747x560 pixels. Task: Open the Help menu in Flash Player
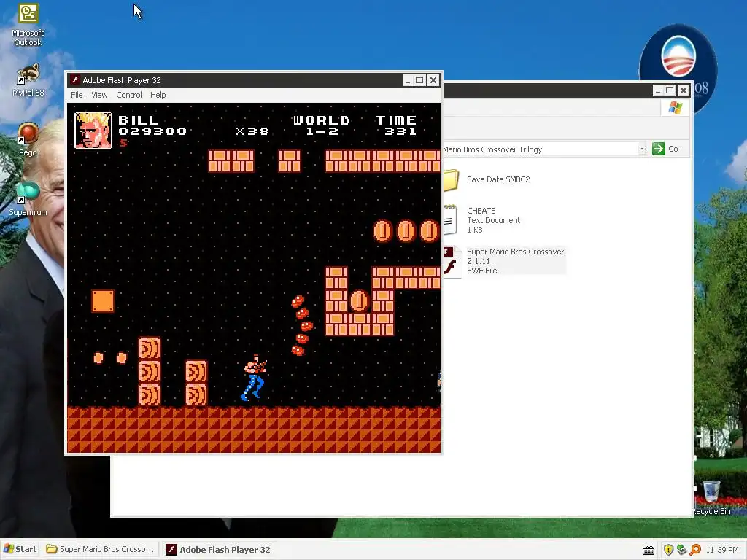click(x=158, y=95)
